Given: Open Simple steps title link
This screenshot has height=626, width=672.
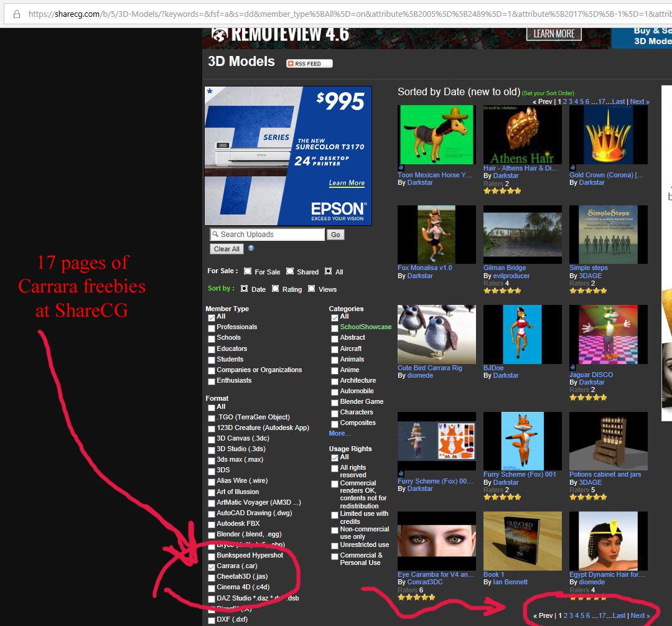Looking at the screenshot, I should tap(589, 268).
